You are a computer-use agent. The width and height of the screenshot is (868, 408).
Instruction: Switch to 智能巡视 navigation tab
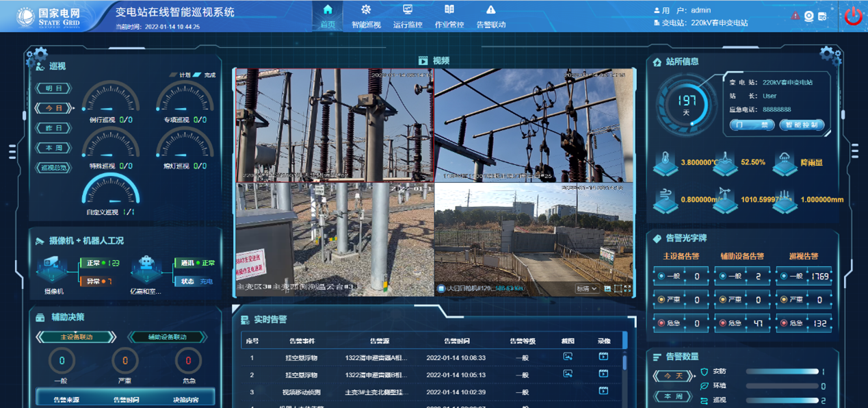[366, 16]
